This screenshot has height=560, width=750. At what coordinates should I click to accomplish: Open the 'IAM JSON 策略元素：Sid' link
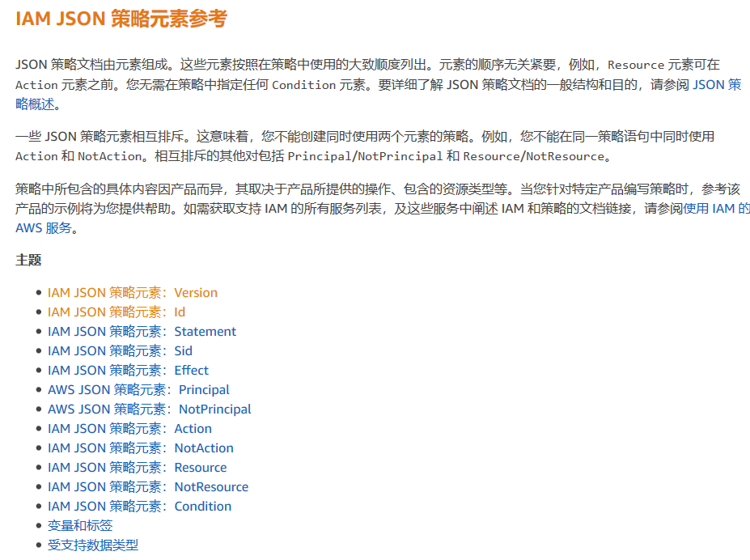click(x=120, y=351)
